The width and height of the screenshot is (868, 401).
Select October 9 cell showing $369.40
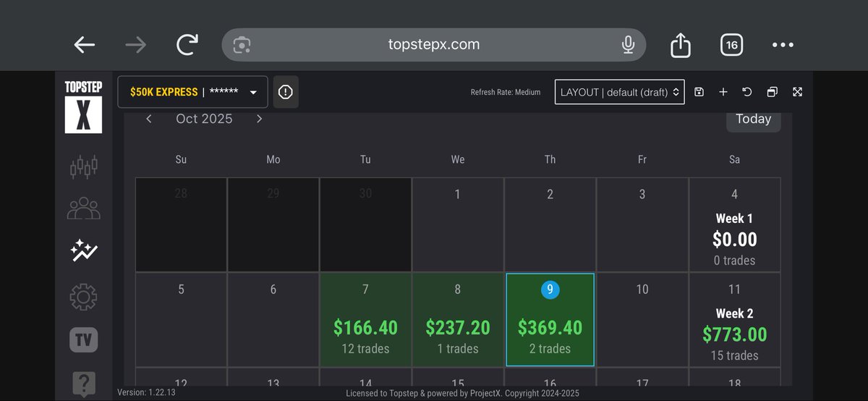pyautogui.click(x=550, y=319)
